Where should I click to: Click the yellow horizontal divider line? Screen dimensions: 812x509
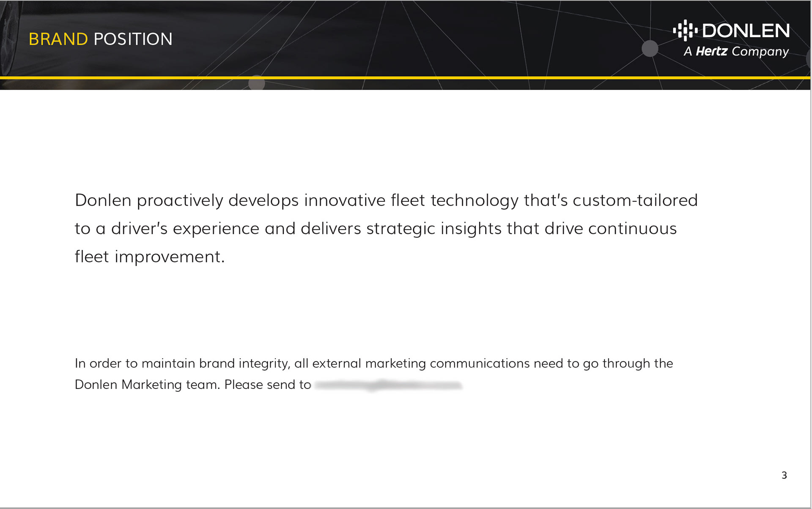pos(405,77)
